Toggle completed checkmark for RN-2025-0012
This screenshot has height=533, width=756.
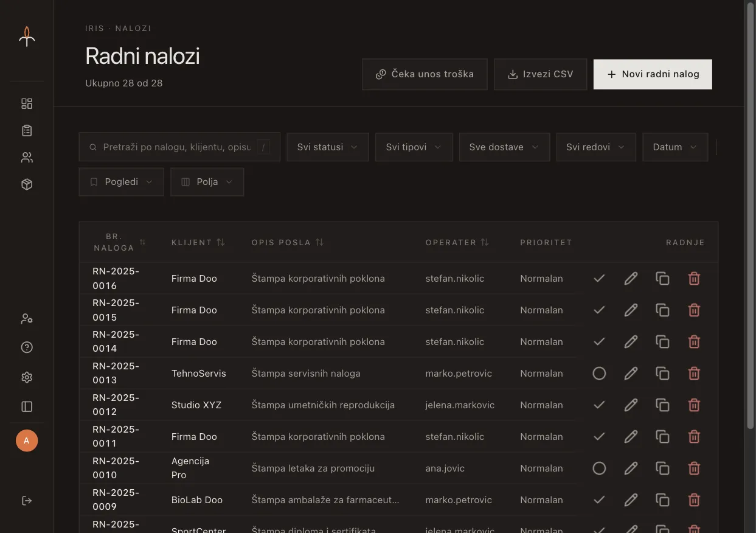click(x=599, y=405)
